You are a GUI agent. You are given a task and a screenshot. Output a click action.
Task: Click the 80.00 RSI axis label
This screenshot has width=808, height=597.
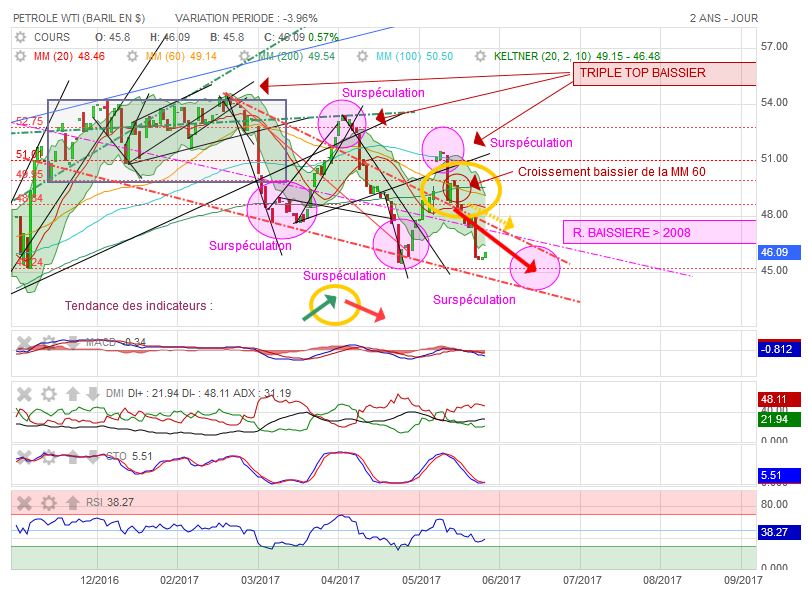click(774, 504)
